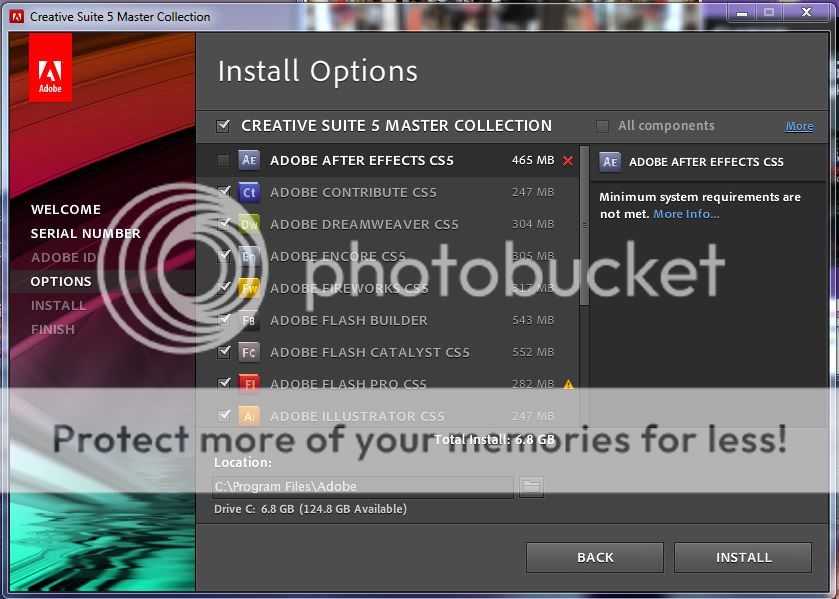Click the Flash Catalyst Fc product icon
Viewport: 839px width, 599px height.
pyautogui.click(x=249, y=352)
